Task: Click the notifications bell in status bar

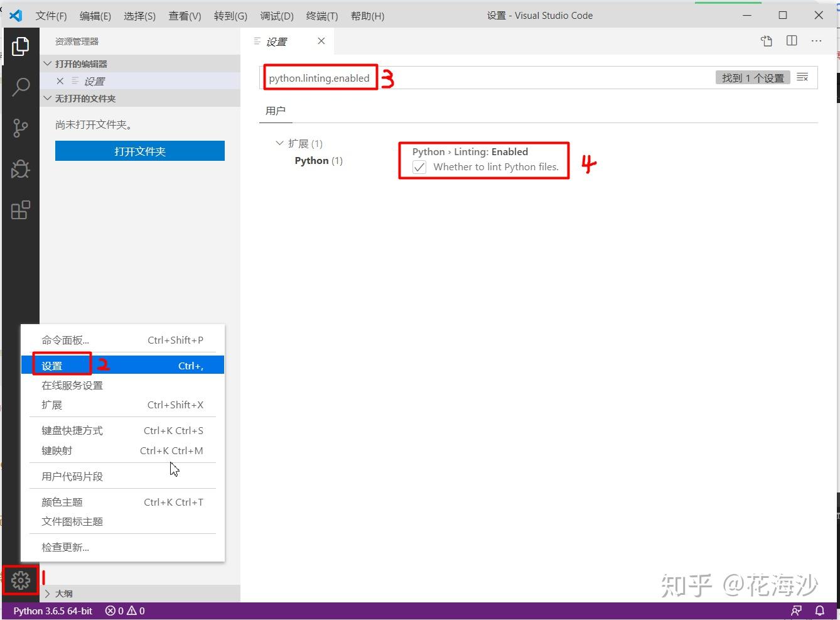Action: point(819,610)
